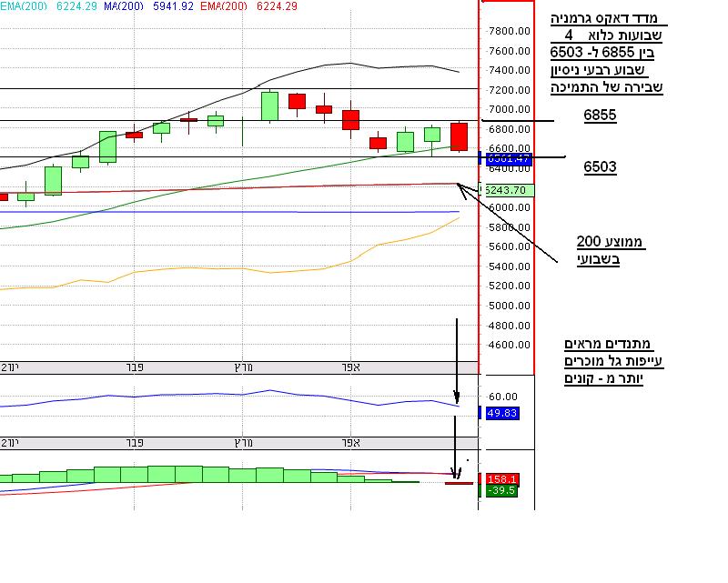728x583 pixels.
Task: Select the green -39.5 indicator value tag
Action: (x=502, y=491)
